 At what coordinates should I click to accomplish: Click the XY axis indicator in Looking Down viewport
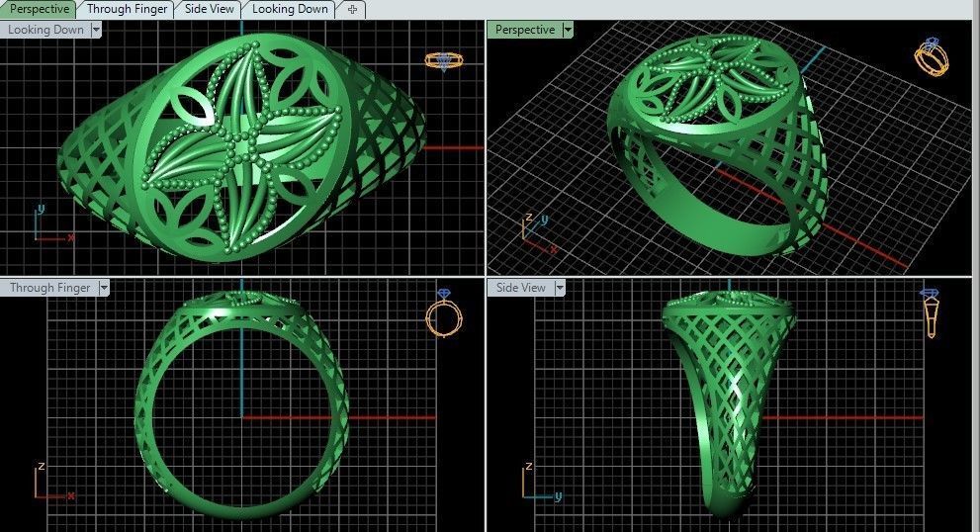click(x=52, y=223)
